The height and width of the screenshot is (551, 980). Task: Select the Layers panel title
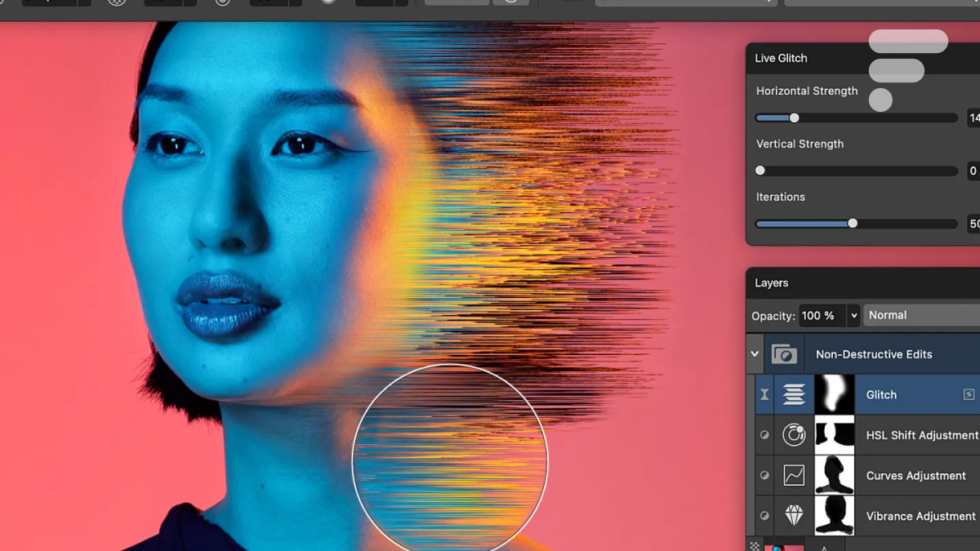point(772,282)
